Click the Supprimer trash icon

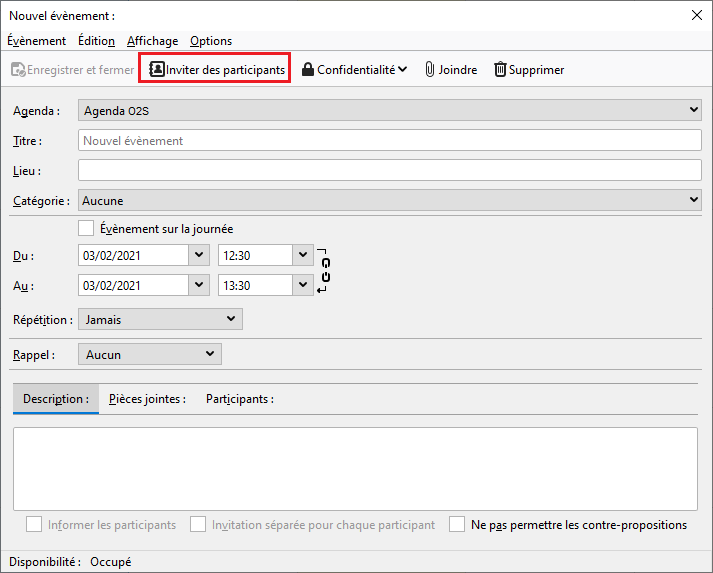(500, 69)
